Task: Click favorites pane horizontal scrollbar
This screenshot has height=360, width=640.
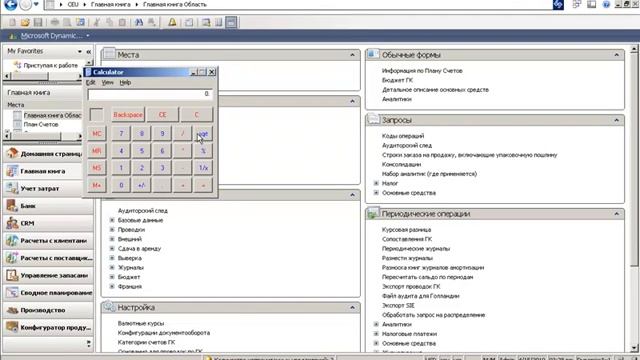Action: [x=43, y=76]
